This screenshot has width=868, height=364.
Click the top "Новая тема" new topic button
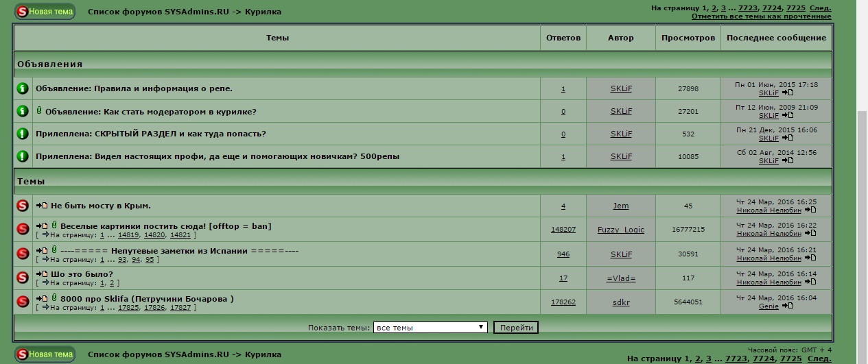(45, 12)
